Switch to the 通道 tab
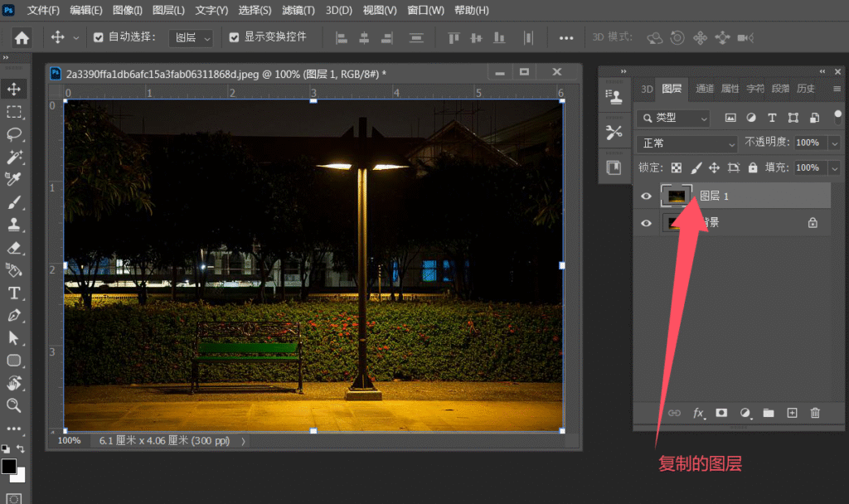Image resolution: width=849 pixels, height=504 pixels. (705, 89)
